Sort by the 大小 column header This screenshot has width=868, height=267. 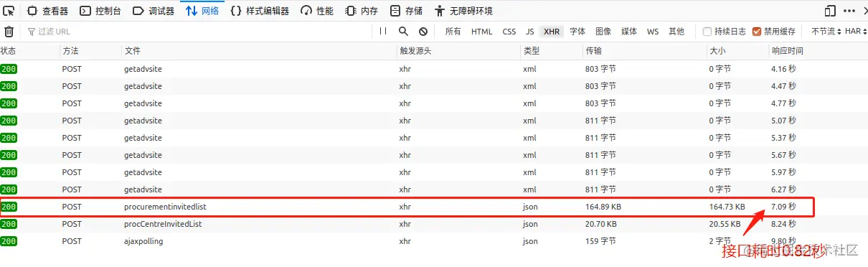pyautogui.click(x=737, y=51)
